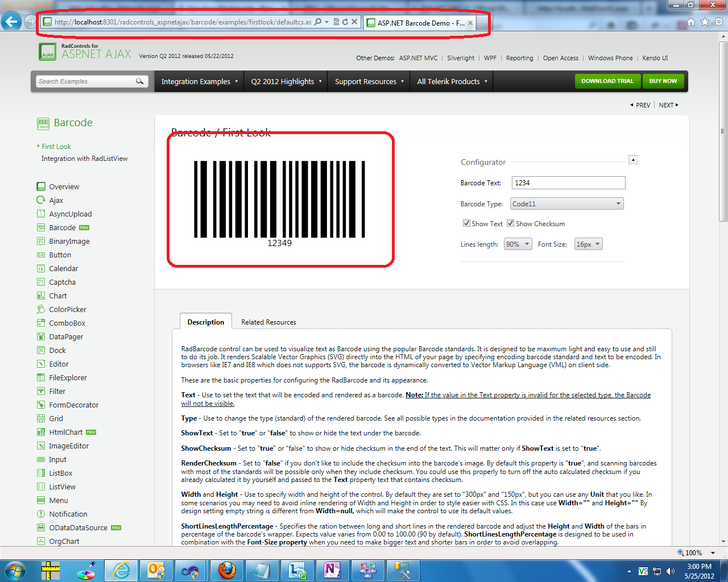
Task: Toggle the Show Checksum checkbox
Action: click(x=511, y=223)
